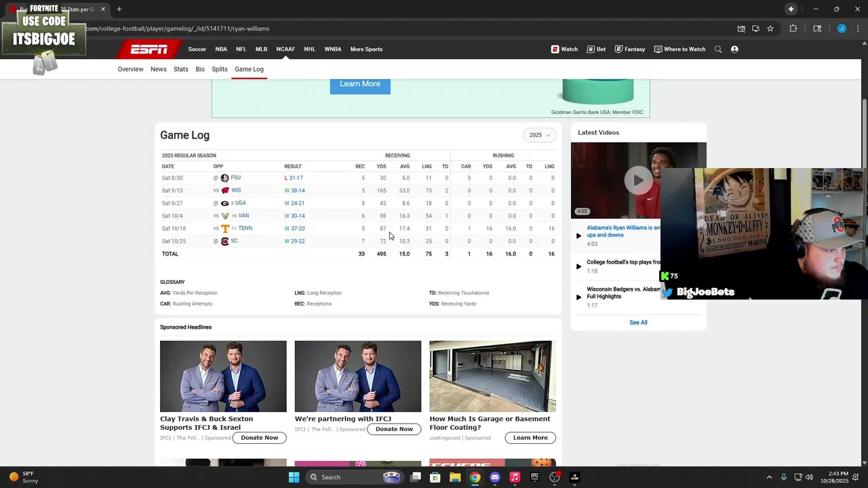
Task: Click the third-party cookies blocked icon in address bar
Action: (x=741, y=28)
